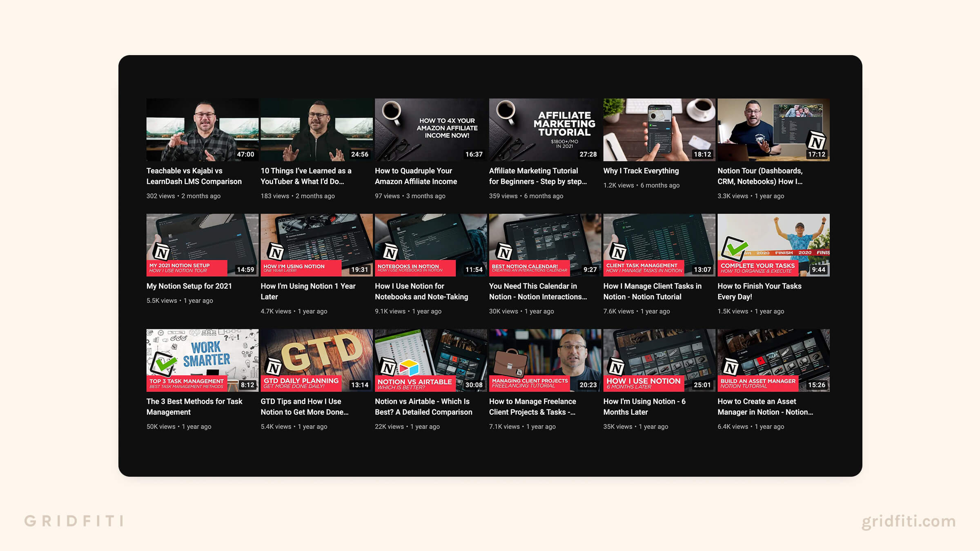The image size is (980, 551).
Task: Open the Client Task Management thumbnail
Action: pyautogui.click(x=659, y=245)
